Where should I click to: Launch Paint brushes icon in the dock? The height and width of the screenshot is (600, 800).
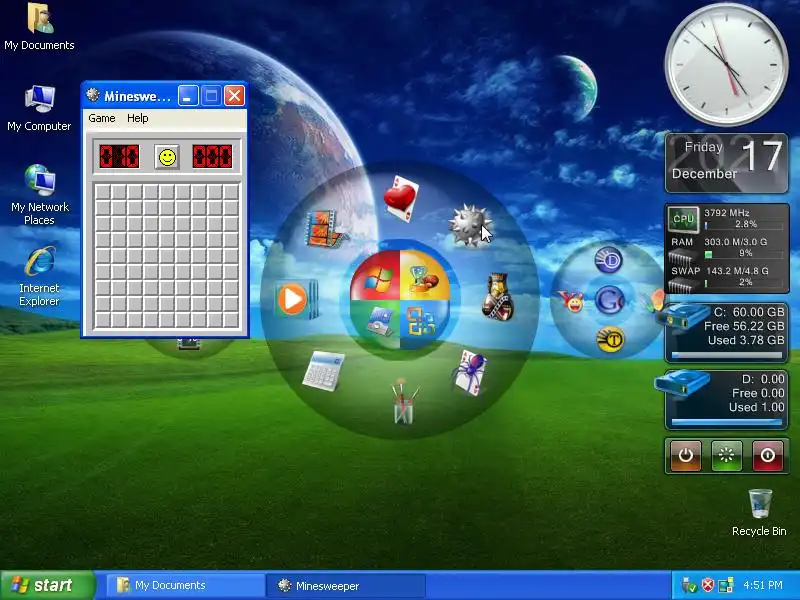405,401
